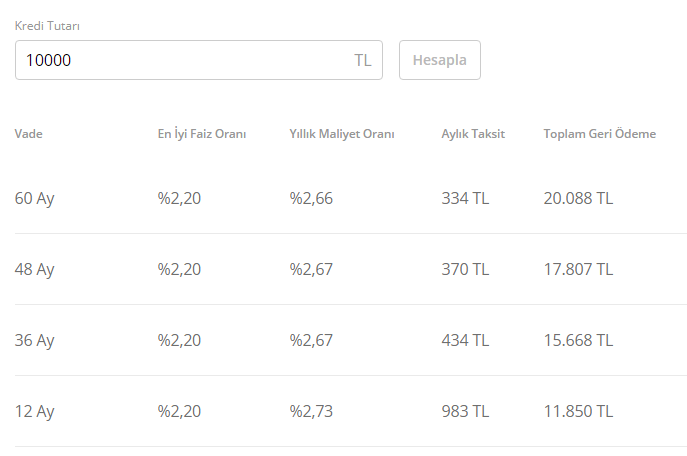Select the Aylık Taksit column header
The height and width of the screenshot is (456, 687).
(x=473, y=134)
